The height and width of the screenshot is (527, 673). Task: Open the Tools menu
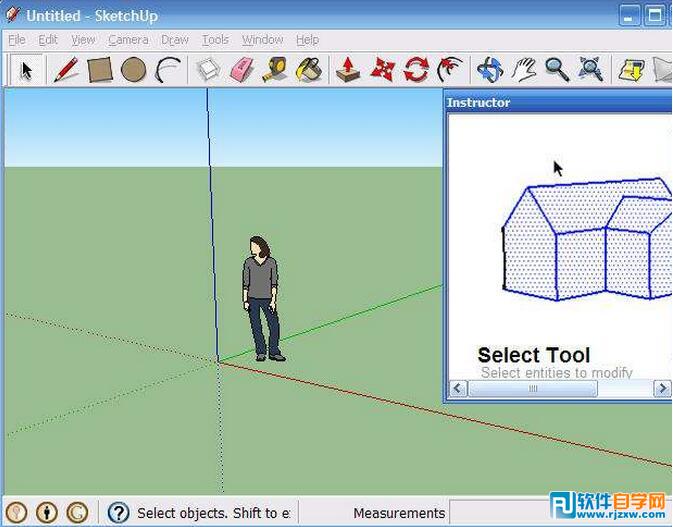pos(215,40)
